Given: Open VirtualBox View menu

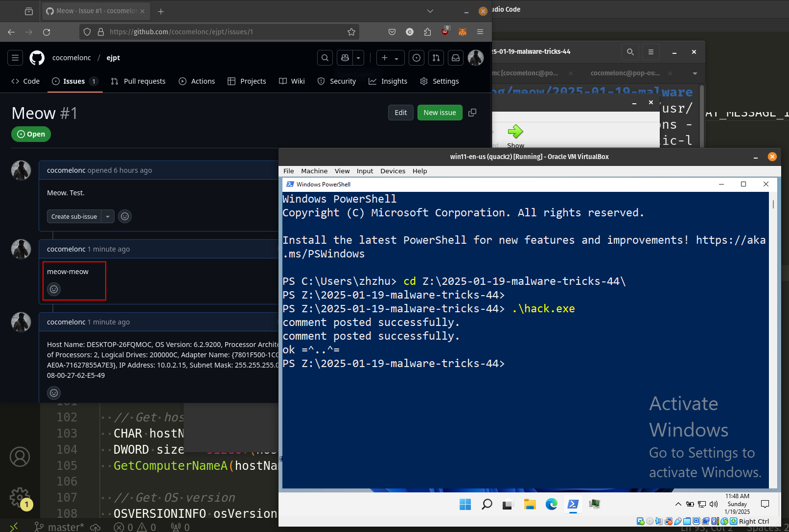Looking at the screenshot, I should tap(342, 171).
